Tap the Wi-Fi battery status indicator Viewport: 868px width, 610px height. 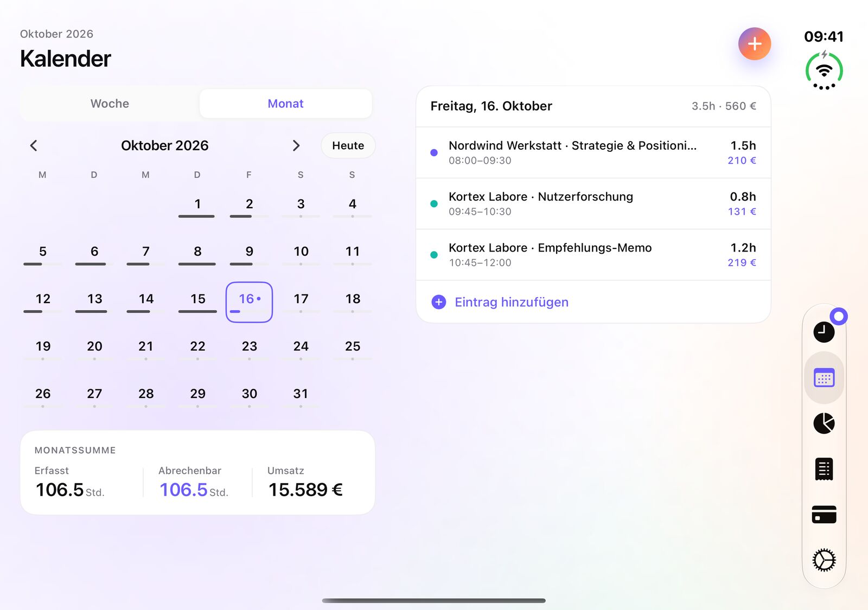[x=824, y=70]
